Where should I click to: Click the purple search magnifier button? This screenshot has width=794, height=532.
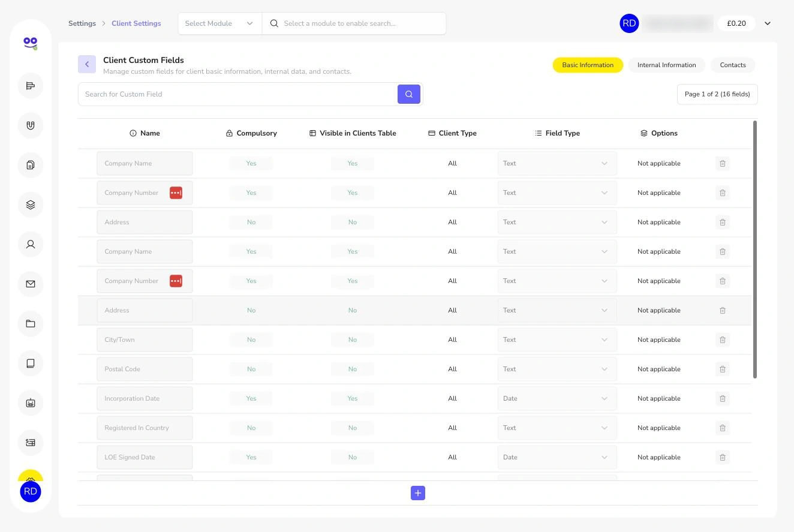409,94
